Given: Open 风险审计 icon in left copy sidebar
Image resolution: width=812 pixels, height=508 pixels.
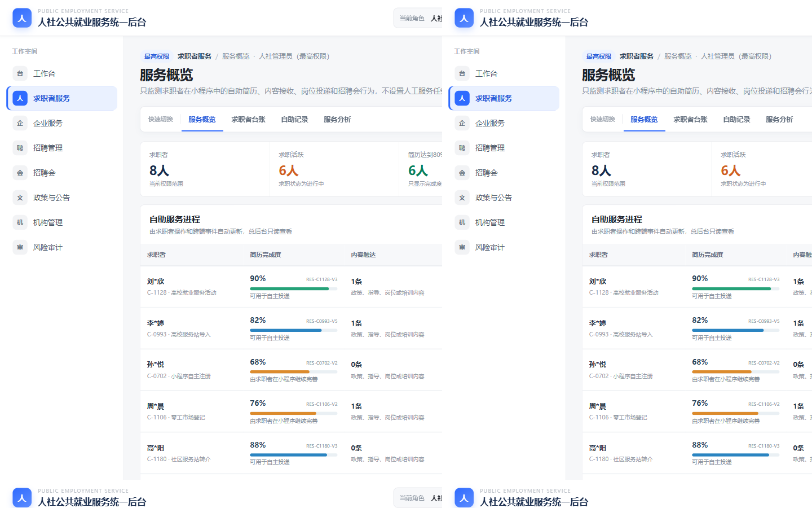Looking at the screenshot, I should point(20,247).
